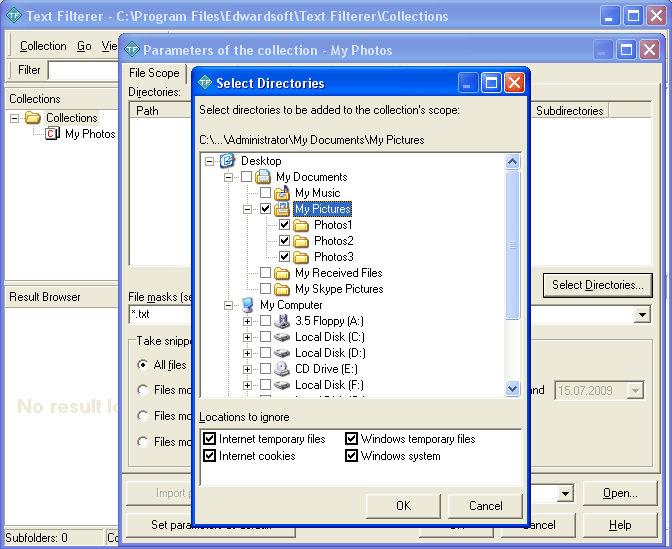Click the directory tree scroll up arrow
Screen dimensions: 672x549
click(x=513, y=162)
